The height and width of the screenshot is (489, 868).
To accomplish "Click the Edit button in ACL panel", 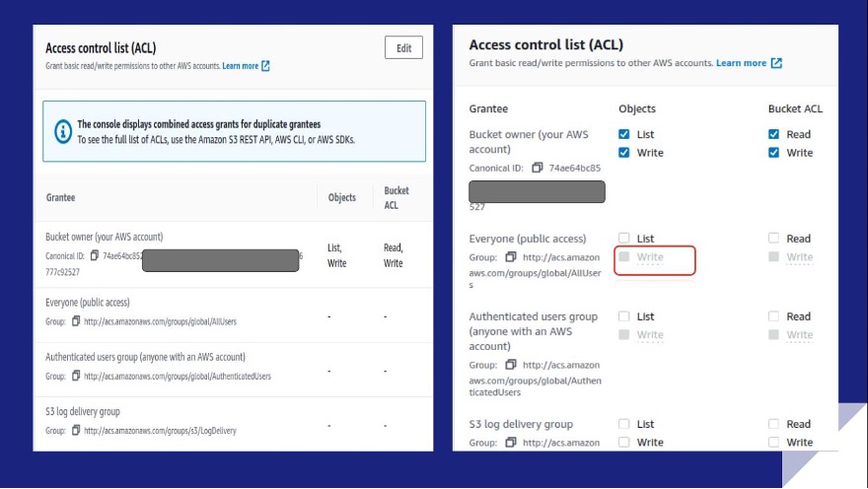I will [403, 48].
